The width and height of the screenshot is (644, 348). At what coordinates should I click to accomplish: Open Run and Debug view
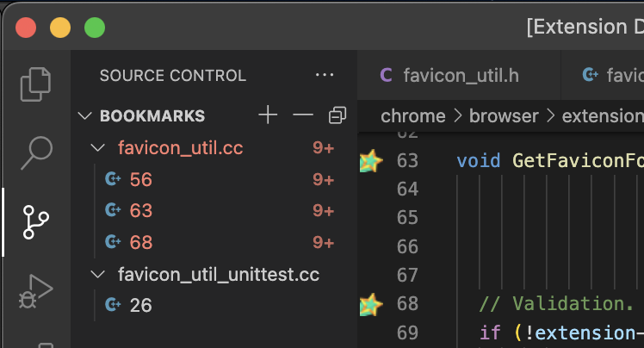click(x=36, y=291)
